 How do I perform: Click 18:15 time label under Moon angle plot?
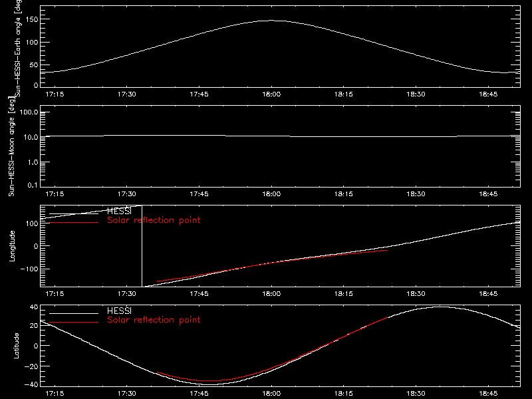point(344,194)
